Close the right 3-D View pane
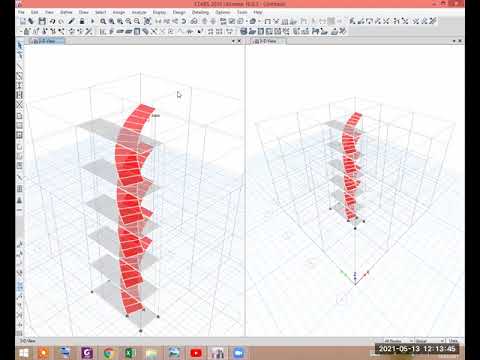480x360 pixels. (460, 41)
